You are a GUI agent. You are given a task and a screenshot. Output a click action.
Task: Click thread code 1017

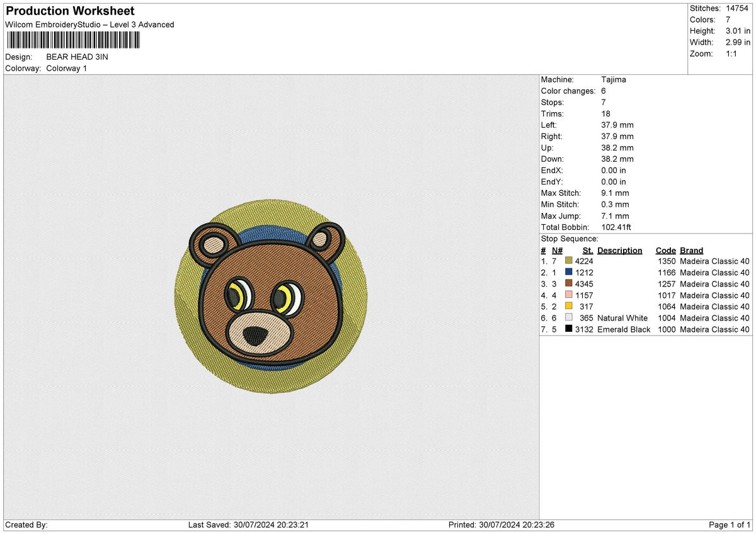(667, 295)
